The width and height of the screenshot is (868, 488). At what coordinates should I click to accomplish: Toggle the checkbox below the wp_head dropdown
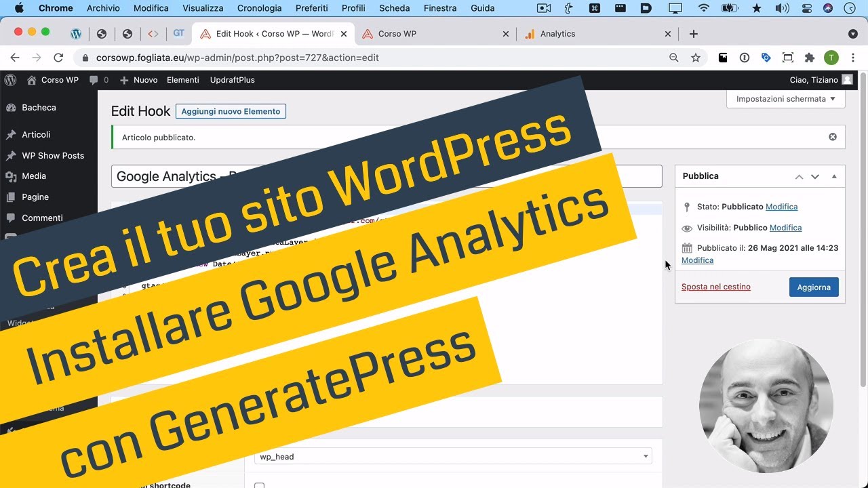point(259,485)
